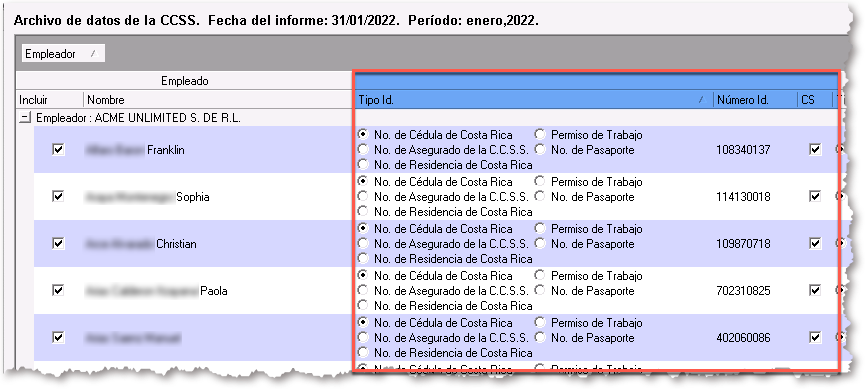Screen dimensions: 865x389
Task: Select No. de Asegurado C.C.S.S. for Christian
Action: point(363,243)
